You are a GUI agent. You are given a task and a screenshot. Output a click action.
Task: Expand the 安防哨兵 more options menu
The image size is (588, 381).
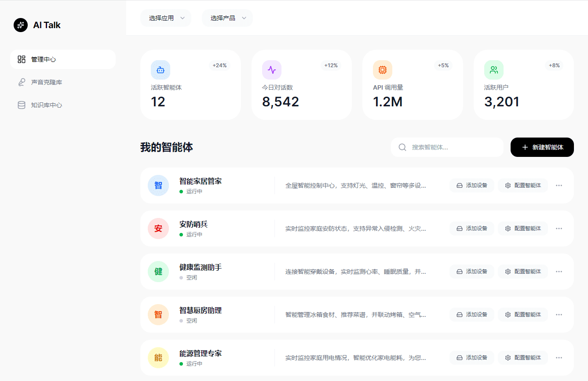tap(559, 228)
